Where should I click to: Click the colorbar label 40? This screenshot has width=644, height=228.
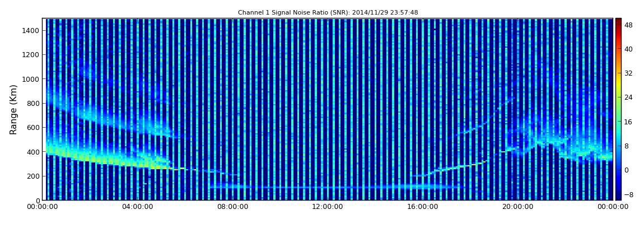tap(628, 49)
